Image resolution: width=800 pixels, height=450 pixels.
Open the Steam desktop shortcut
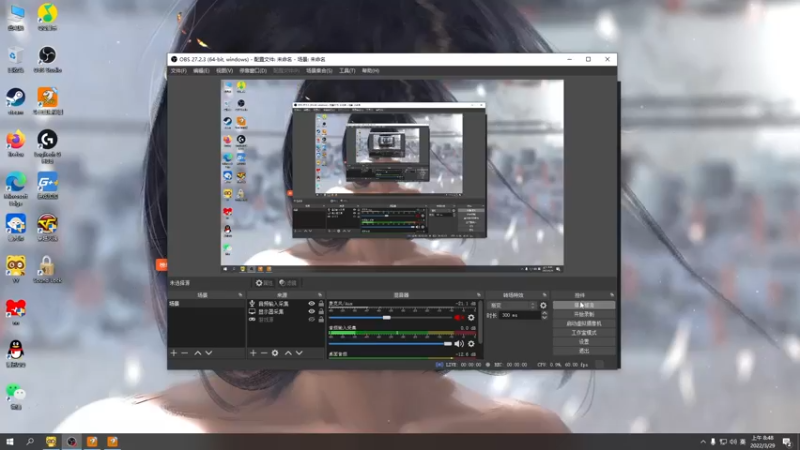coord(16,102)
